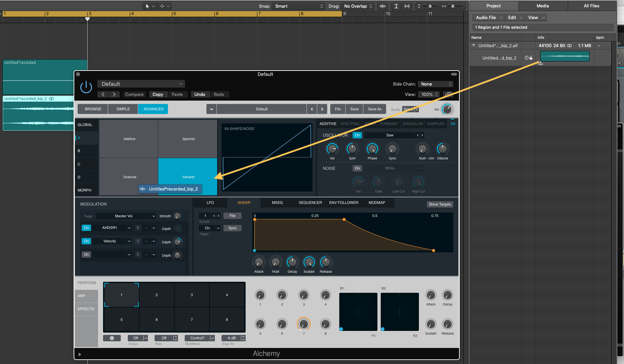This screenshot has width=624, height=364.
Task: Click the Show Targets button
Action: [440, 204]
